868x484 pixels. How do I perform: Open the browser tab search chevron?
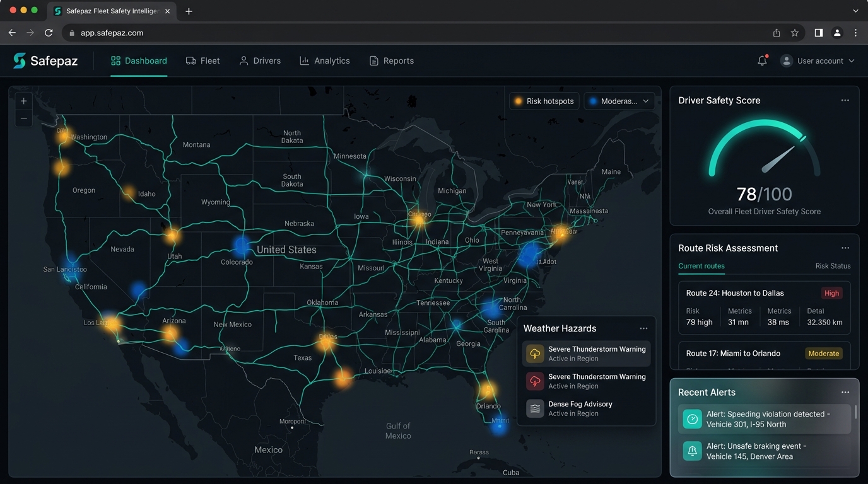856,11
